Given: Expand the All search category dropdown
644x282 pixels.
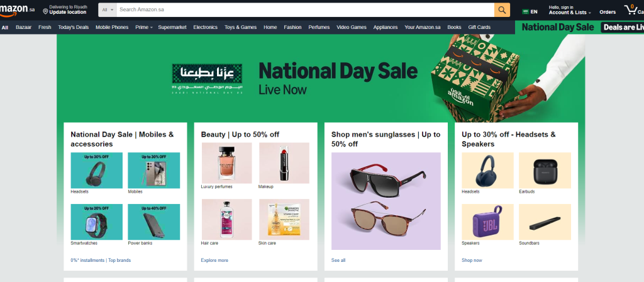Looking at the screenshot, I should 108,10.
